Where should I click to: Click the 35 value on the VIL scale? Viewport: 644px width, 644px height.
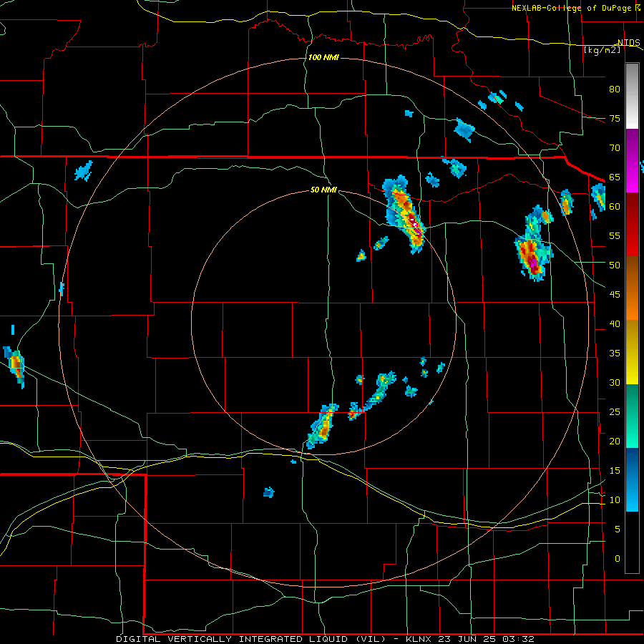tap(615, 353)
